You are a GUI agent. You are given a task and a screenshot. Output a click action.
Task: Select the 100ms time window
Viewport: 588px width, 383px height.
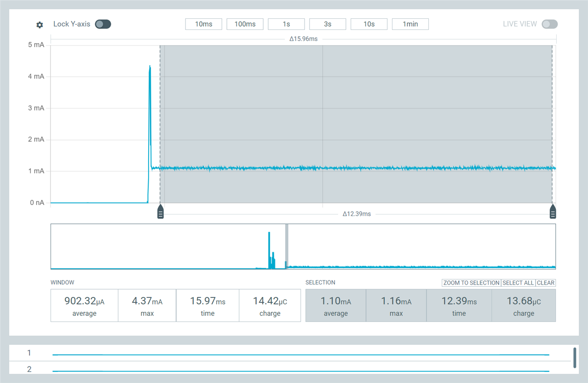click(245, 24)
